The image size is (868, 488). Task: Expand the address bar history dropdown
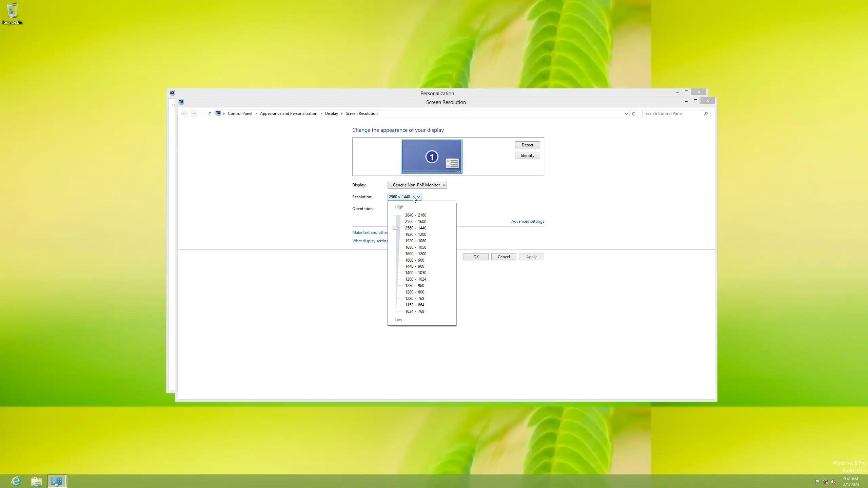coord(626,114)
